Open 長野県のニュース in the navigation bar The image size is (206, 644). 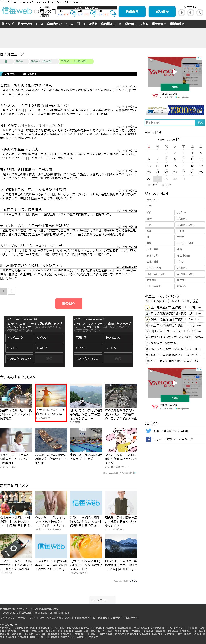tap(30, 24)
